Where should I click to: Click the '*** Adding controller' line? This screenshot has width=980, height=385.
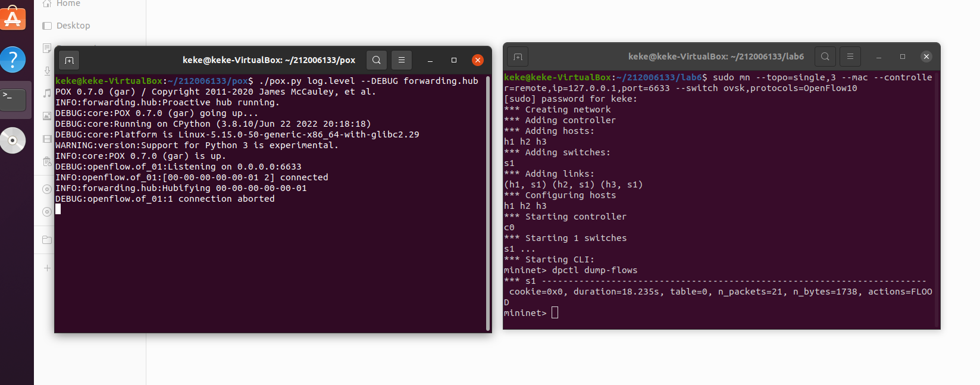click(560, 120)
